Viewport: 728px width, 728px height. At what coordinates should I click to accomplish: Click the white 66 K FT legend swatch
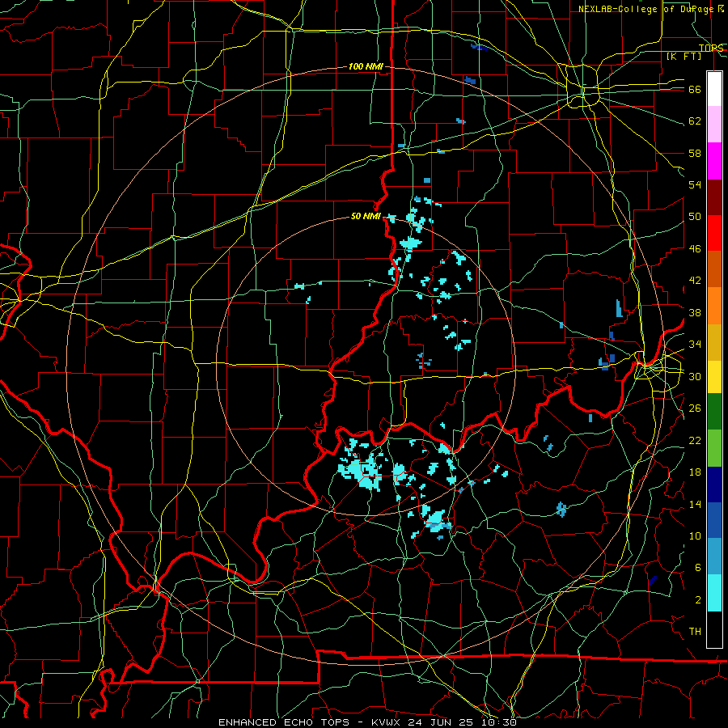(714, 89)
